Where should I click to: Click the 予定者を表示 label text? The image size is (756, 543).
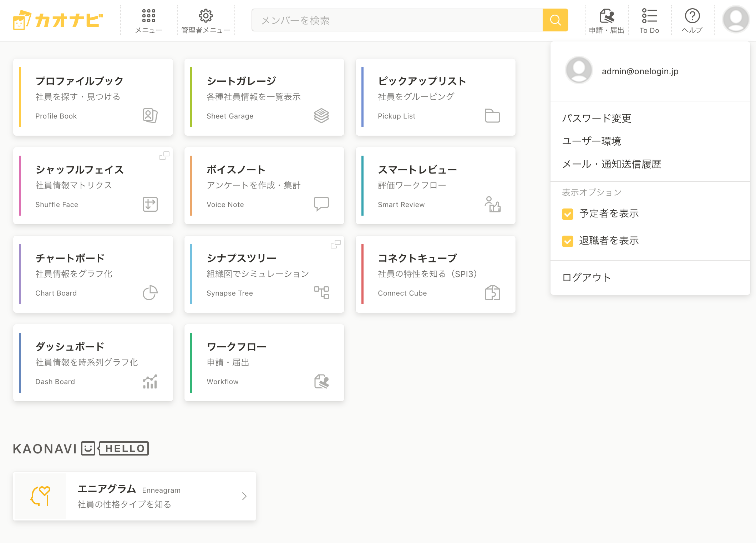[x=609, y=213]
